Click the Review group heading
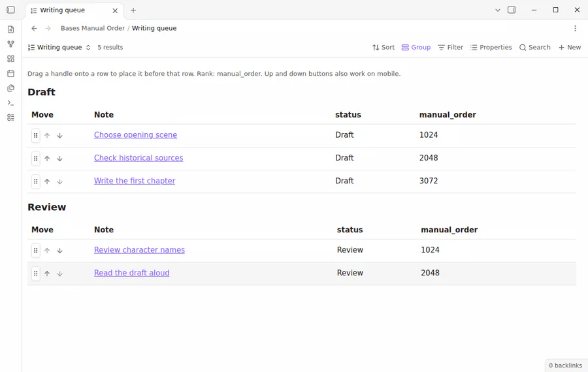This screenshot has height=372, width=588. (46, 207)
